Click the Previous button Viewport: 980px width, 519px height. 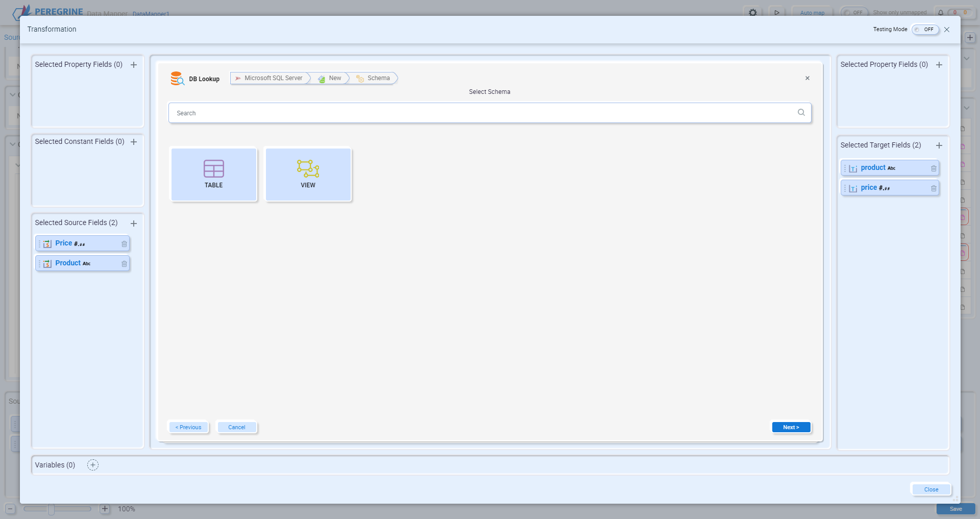[x=188, y=427]
